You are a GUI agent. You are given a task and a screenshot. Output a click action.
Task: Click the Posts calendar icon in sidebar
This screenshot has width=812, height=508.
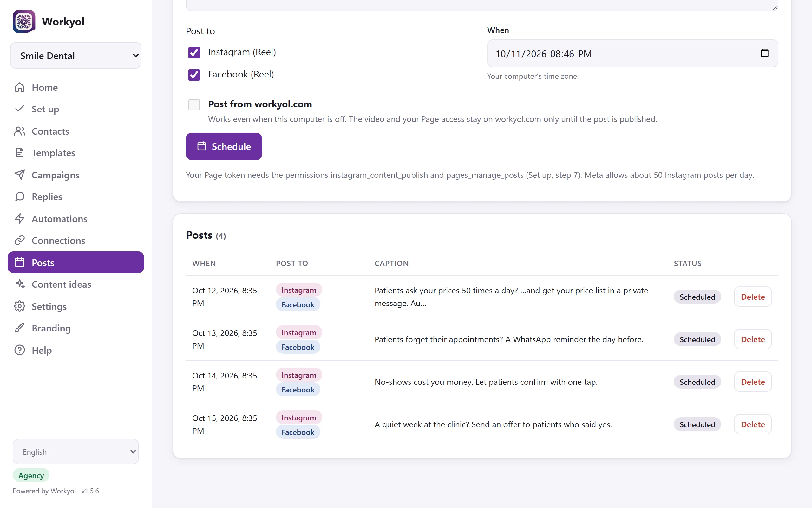(20, 262)
